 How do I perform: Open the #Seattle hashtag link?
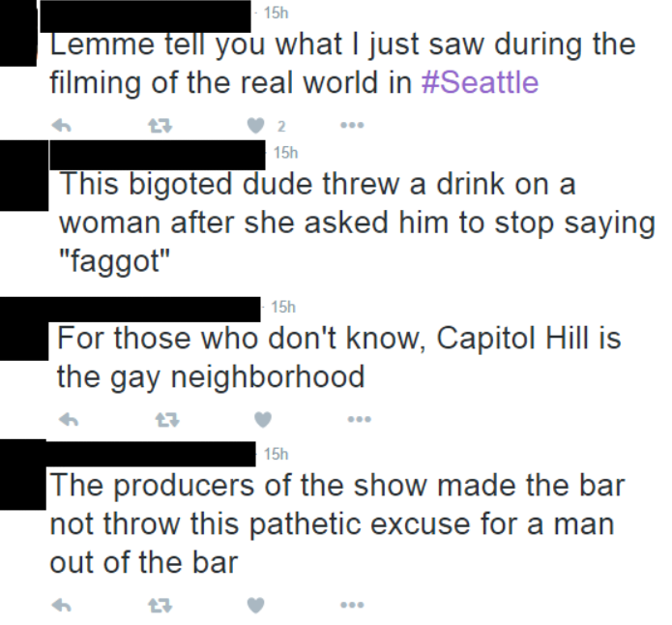480,82
